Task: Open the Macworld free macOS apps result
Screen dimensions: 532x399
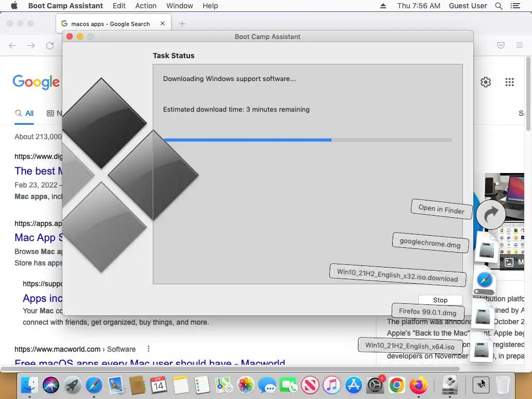Action: click(x=150, y=362)
